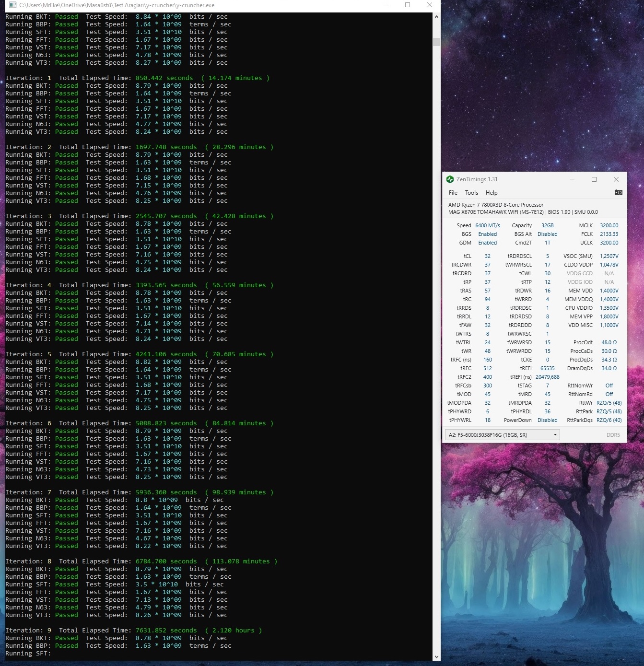This screenshot has width=644, height=666.
Task: Click the y-cruncher console window icon
Action: pyautogui.click(x=13, y=5)
